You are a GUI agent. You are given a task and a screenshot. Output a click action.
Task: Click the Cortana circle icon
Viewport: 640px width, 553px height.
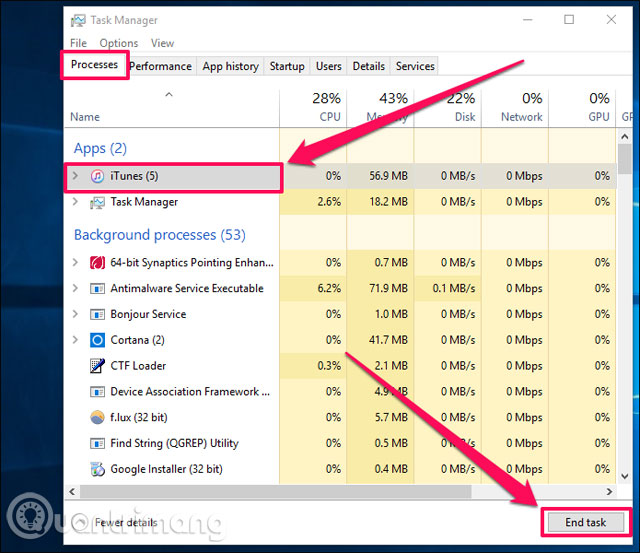tap(97, 340)
